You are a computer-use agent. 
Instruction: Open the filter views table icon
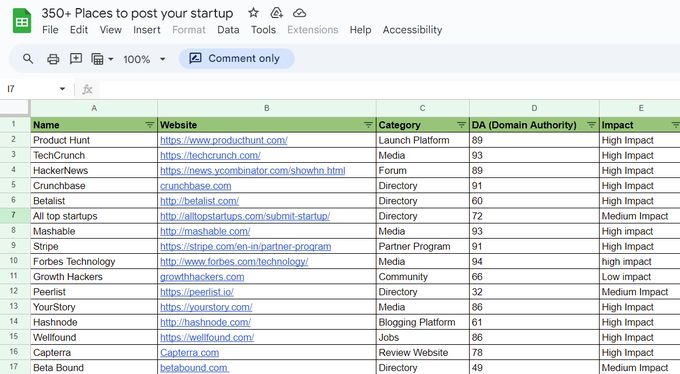[97, 59]
